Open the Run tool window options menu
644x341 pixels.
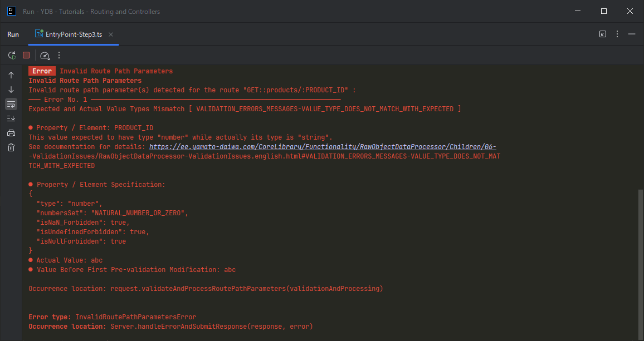(617, 34)
